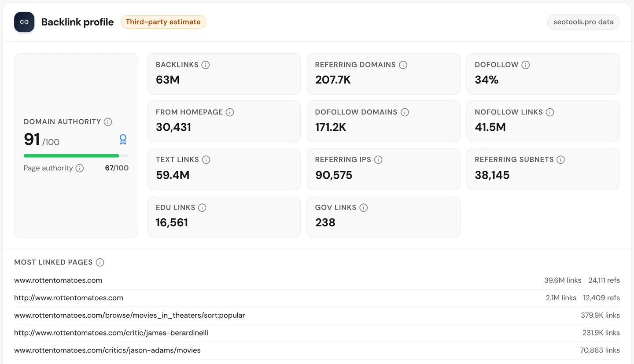Show info for Nofollow Links
This screenshot has height=364, width=634.
coord(550,112)
